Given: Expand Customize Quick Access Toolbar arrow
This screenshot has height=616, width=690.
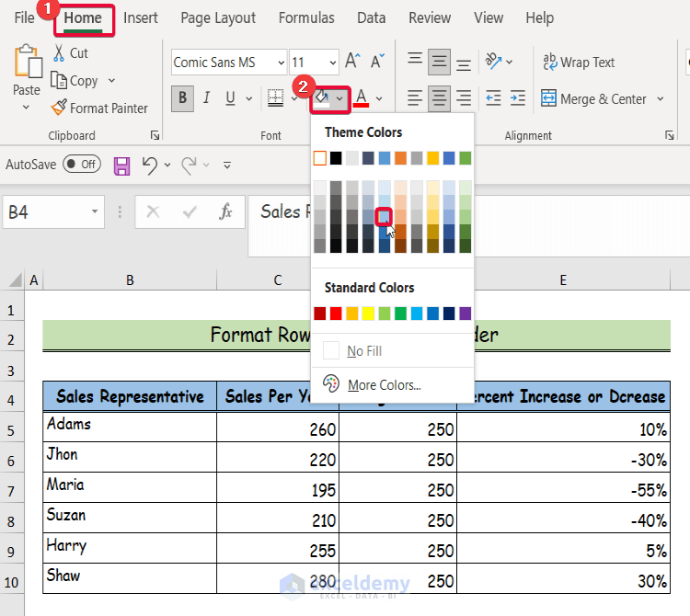Looking at the screenshot, I should click(227, 165).
